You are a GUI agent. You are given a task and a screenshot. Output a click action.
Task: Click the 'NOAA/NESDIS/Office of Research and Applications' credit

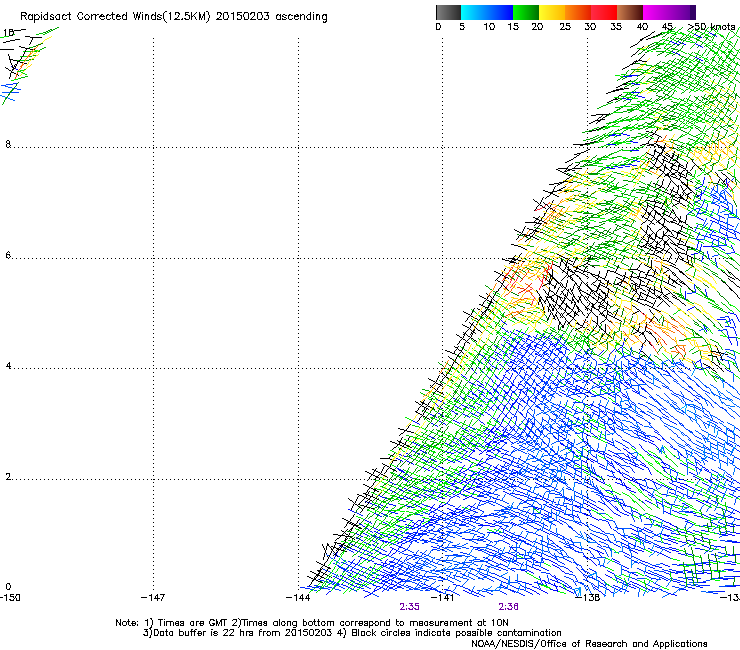point(589,644)
